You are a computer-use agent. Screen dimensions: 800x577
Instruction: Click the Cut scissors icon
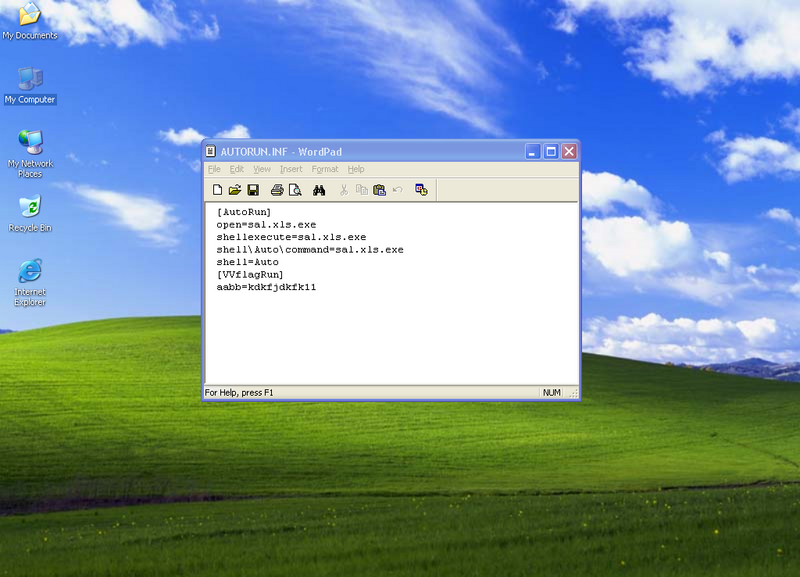click(x=344, y=190)
